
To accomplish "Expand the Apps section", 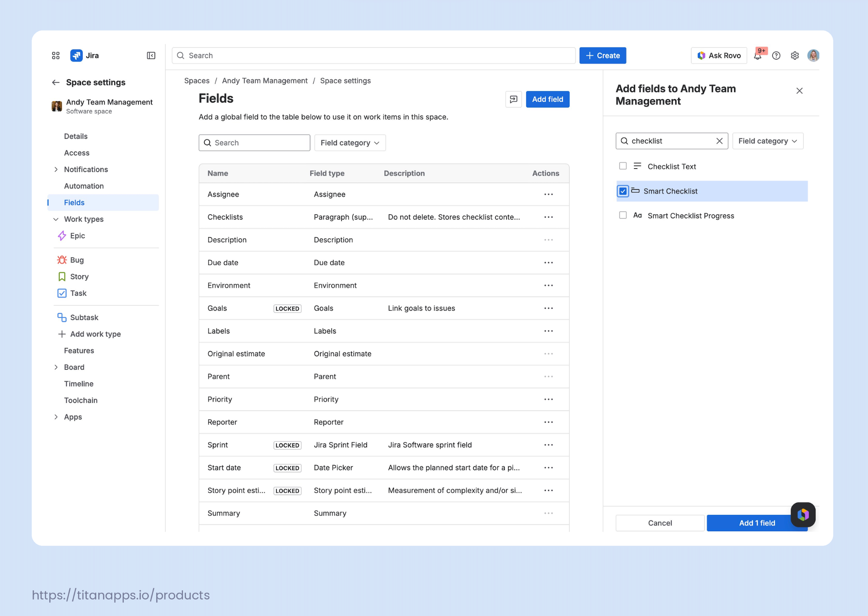I will pos(56,417).
